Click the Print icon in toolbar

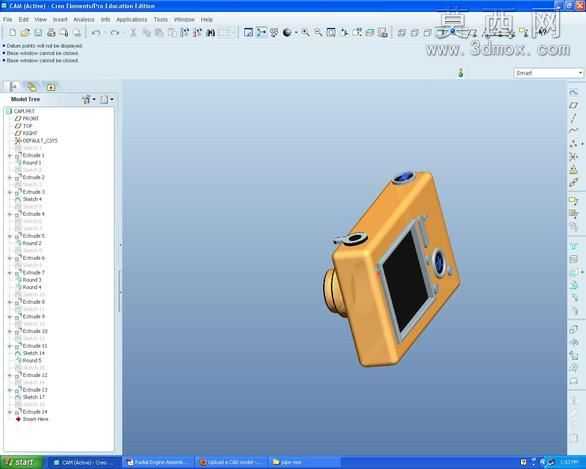coord(51,33)
